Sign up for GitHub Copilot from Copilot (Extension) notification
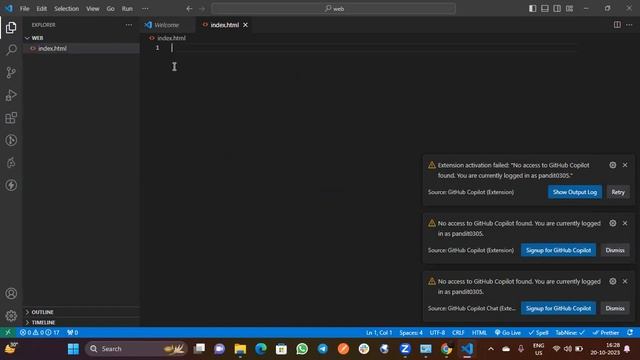 tap(558, 250)
